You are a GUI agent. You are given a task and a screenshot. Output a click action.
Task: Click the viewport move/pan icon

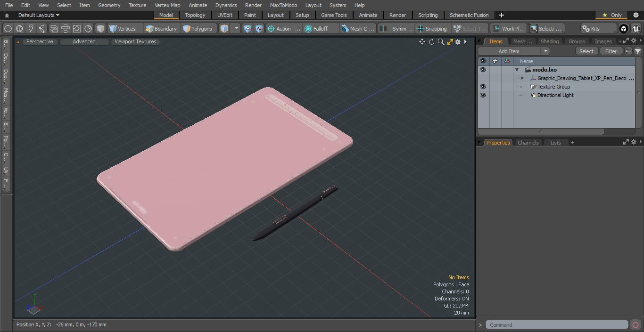coord(422,42)
